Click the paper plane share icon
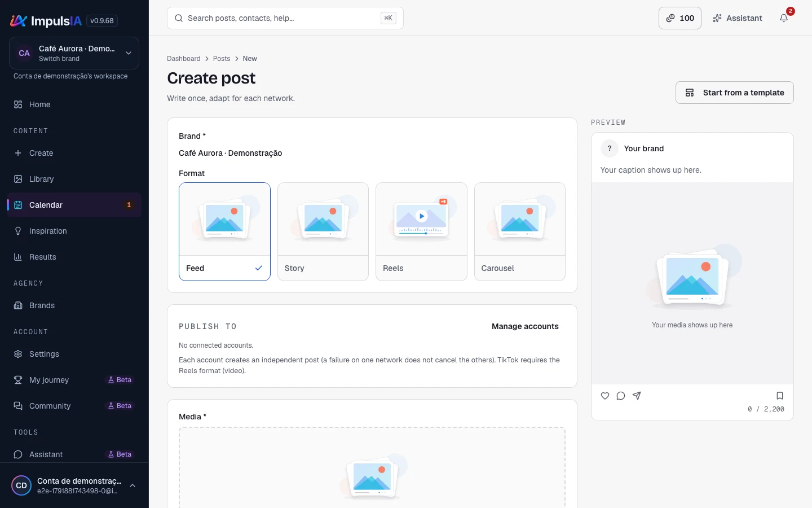 pyautogui.click(x=637, y=396)
